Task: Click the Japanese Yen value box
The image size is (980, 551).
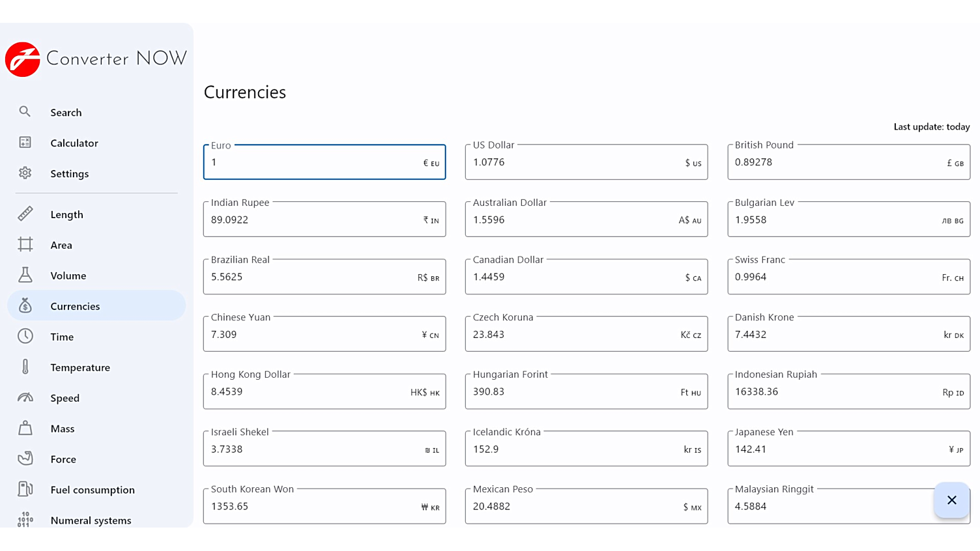Action: [x=848, y=449]
